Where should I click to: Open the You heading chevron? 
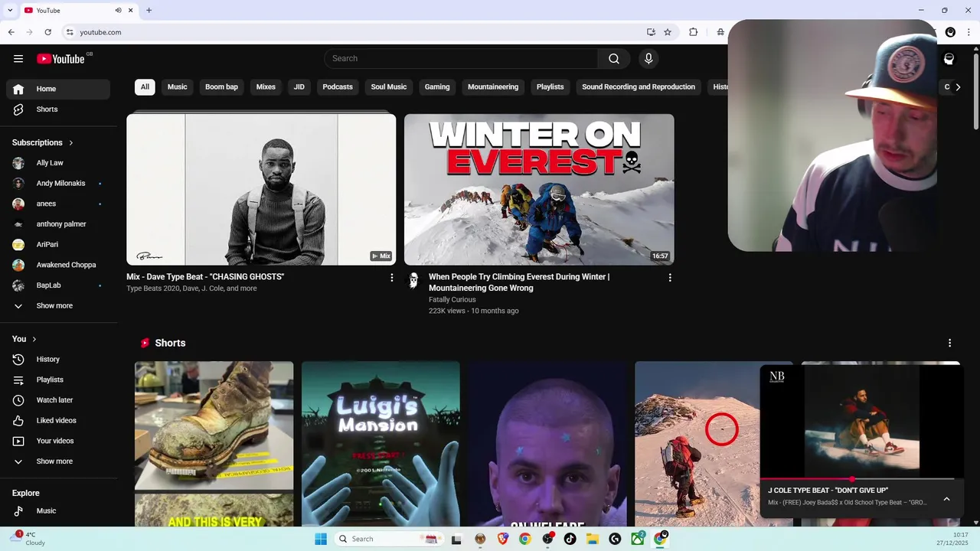coord(34,339)
